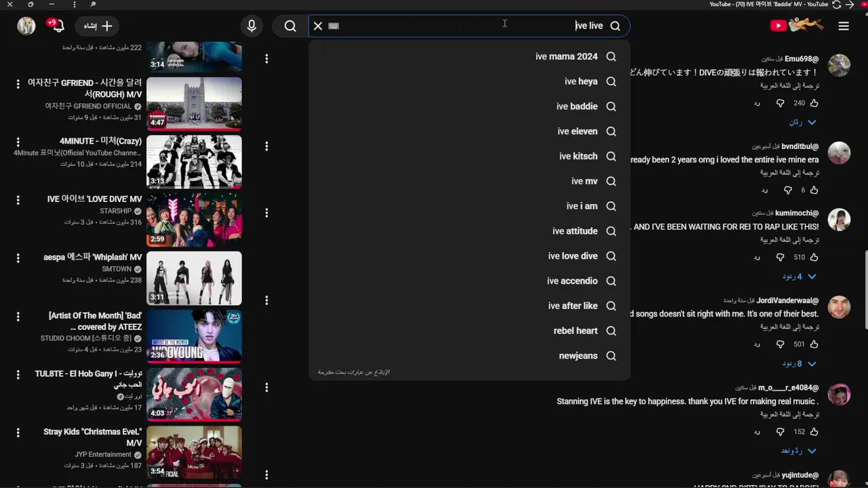Screen dimensions: 868x488
Task: Select the 'newjeans' suggestion
Action: click(469, 356)
